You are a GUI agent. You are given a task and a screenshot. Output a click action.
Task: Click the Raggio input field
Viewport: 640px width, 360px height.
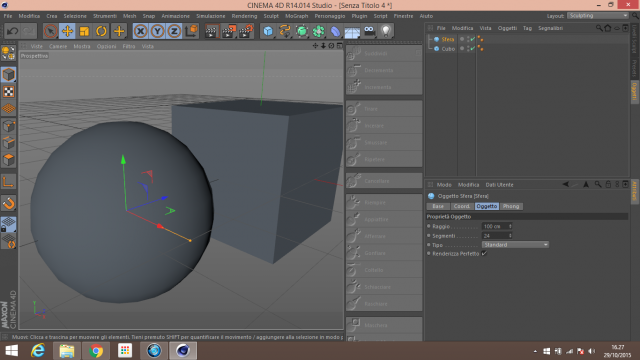tap(494, 226)
